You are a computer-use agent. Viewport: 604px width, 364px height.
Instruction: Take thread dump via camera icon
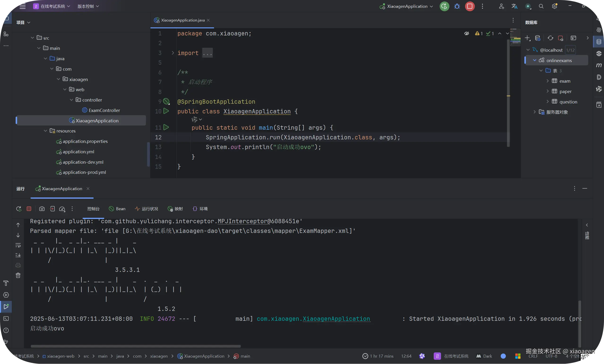pyautogui.click(x=42, y=209)
